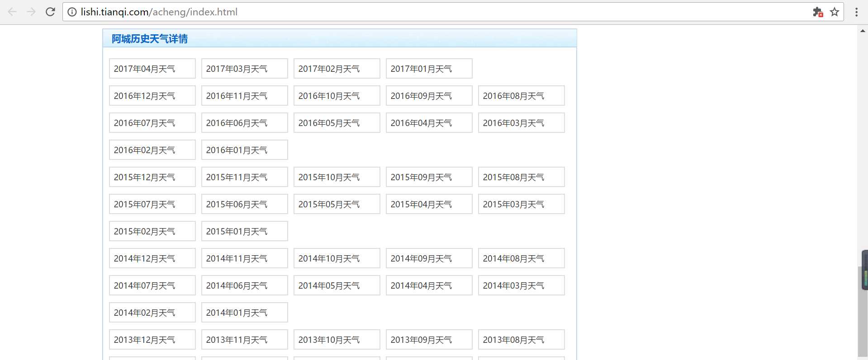Viewport: 868px width, 360px height.
Task: Bookmark this page with star icon
Action: pyautogui.click(x=835, y=12)
